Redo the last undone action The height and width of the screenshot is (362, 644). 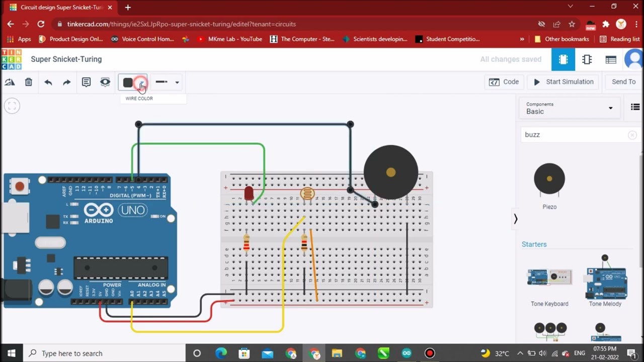66,82
